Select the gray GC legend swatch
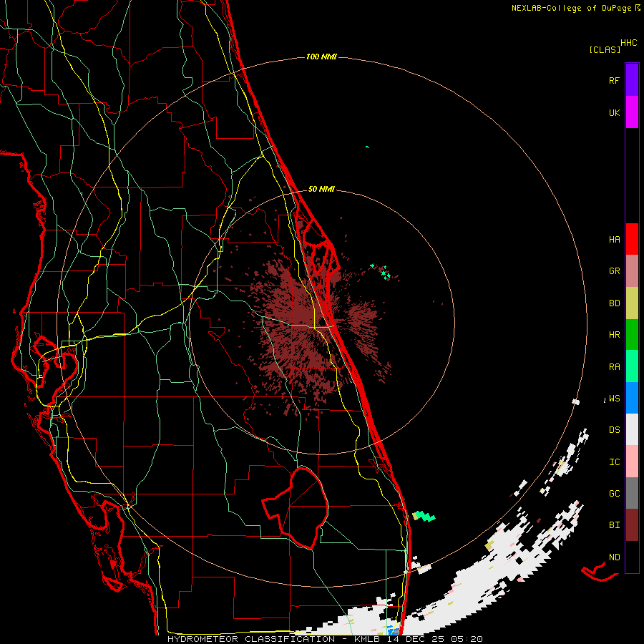 click(632, 493)
